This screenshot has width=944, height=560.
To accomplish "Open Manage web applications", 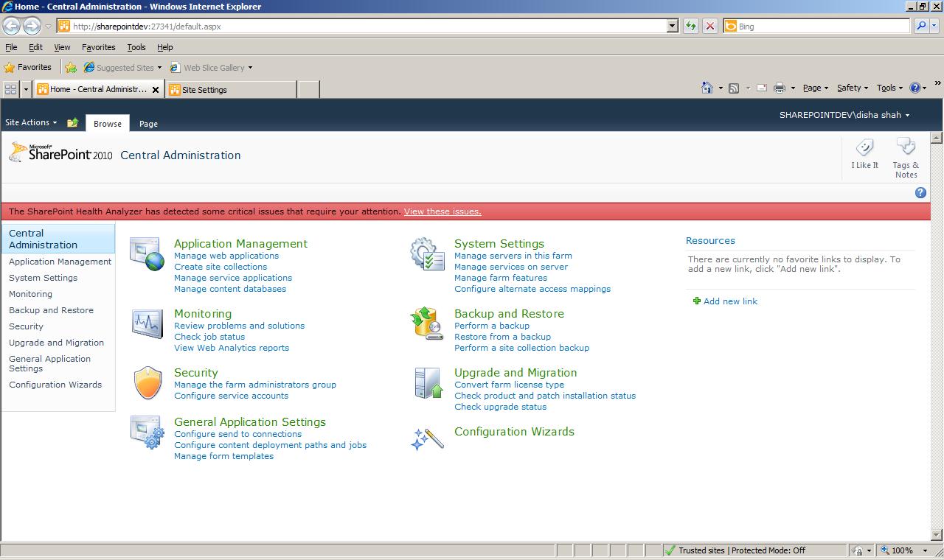I will click(x=225, y=256).
